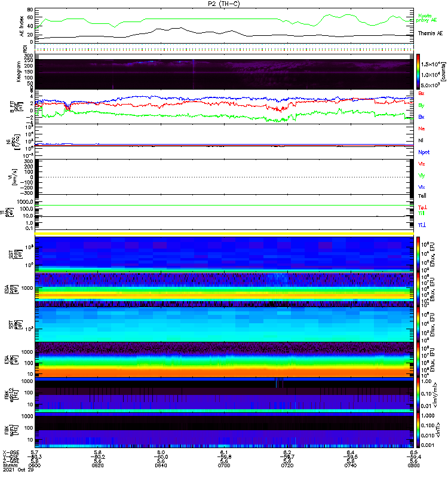448x478 pixels.
Task: Select the Y-GSE value -60.3
Action: 35,456
